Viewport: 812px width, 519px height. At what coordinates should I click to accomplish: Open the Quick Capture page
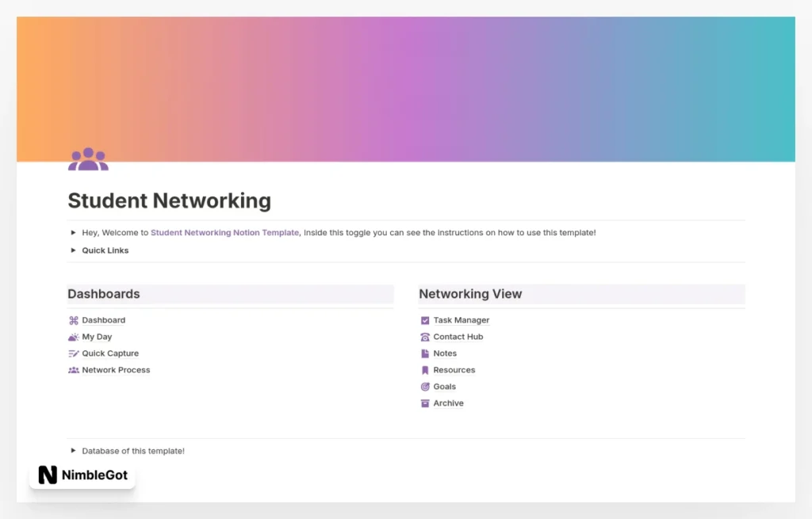pos(110,353)
